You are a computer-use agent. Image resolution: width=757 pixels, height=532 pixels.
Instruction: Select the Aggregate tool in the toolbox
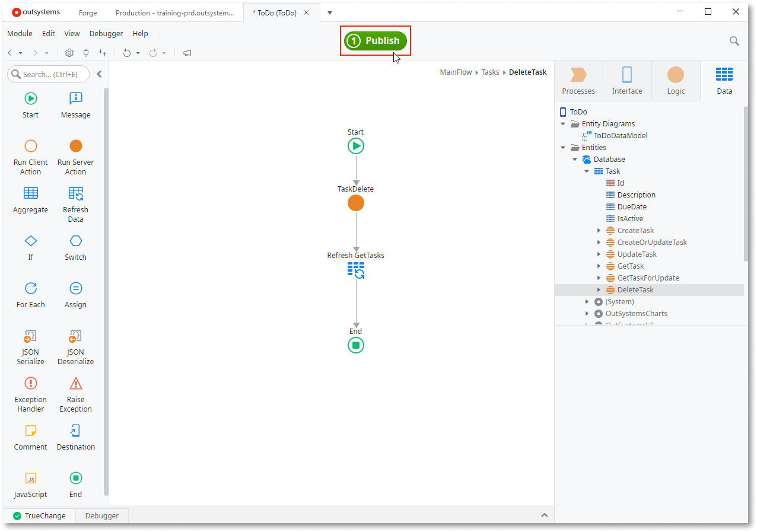tap(30, 200)
